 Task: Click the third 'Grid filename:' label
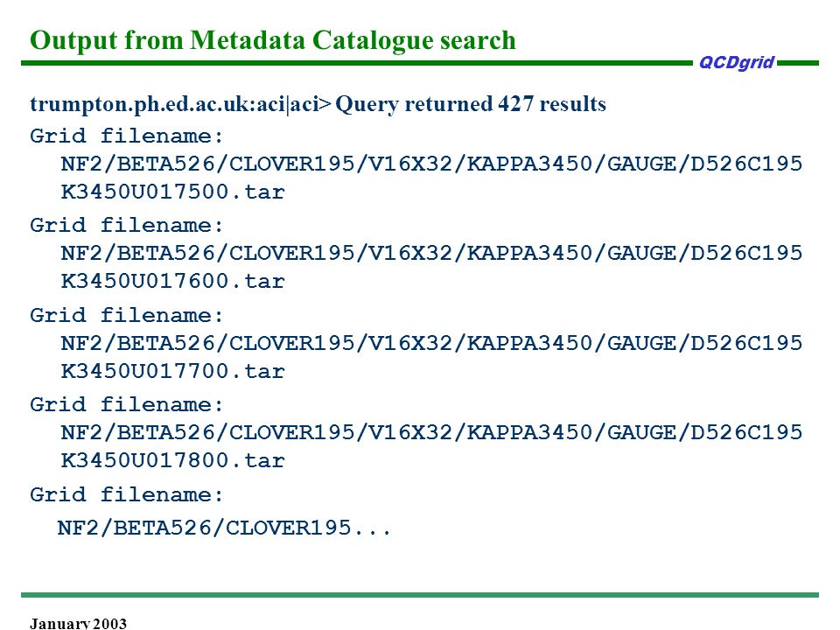point(126,316)
